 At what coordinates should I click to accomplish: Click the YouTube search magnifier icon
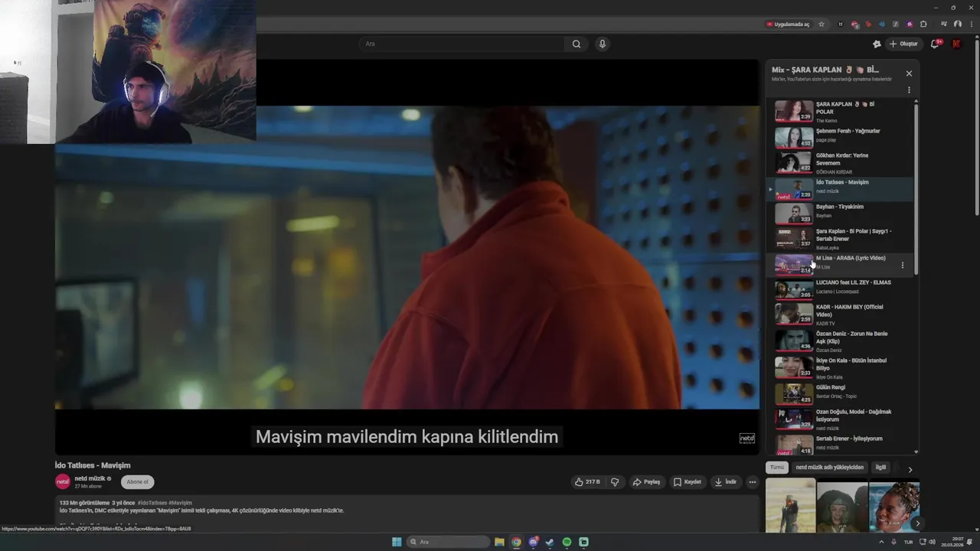click(577, 44)
